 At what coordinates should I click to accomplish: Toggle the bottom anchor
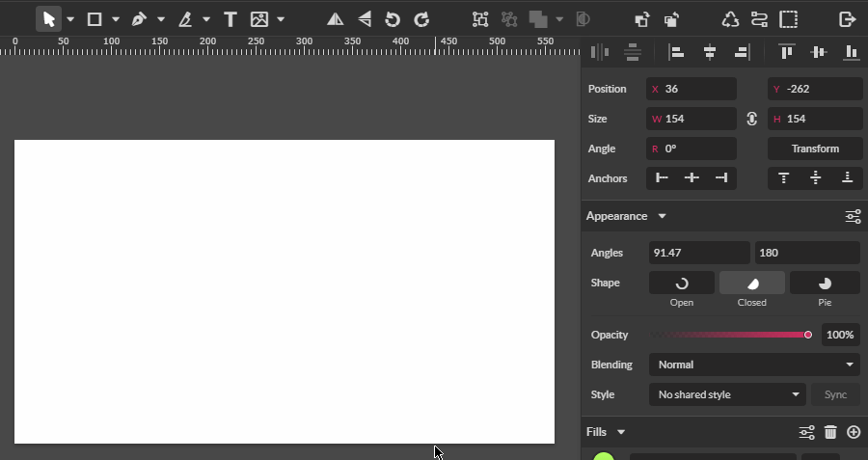point(848,177)
